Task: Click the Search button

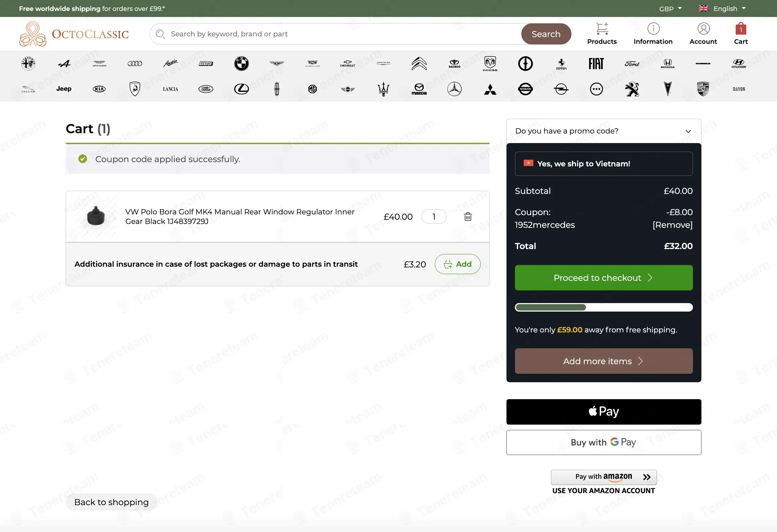Action: coord(546,34)
